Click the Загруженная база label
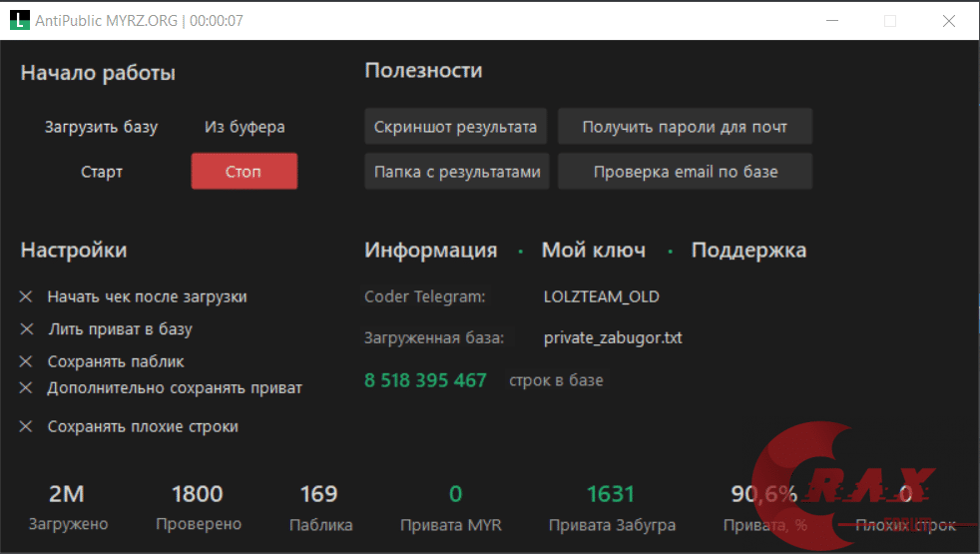The height and width of the screenshot is (554, 980). (x=434, y=337)
